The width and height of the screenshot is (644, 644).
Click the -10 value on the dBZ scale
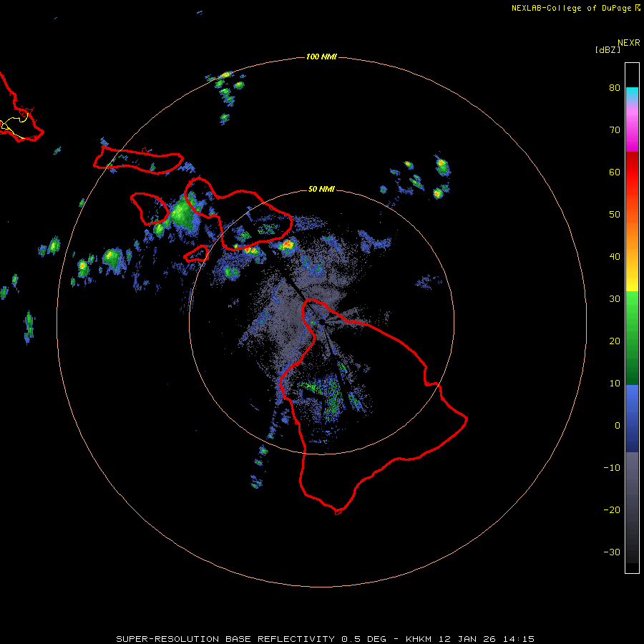pos(612,468)
